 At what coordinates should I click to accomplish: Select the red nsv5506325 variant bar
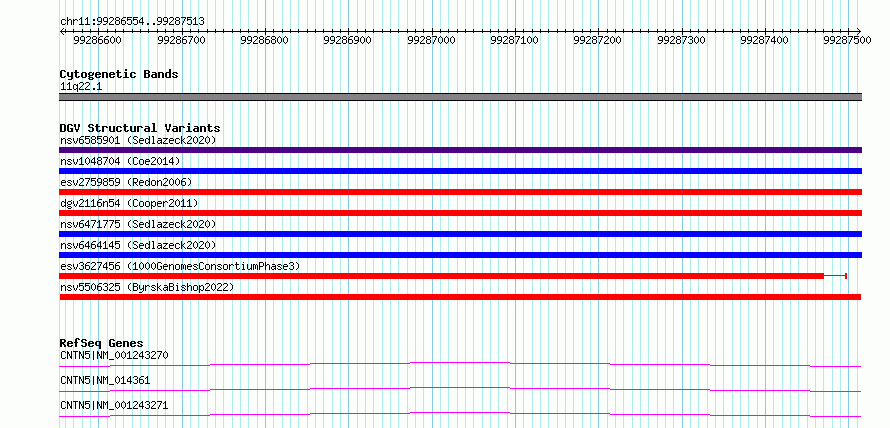click(x=460, y=297)
